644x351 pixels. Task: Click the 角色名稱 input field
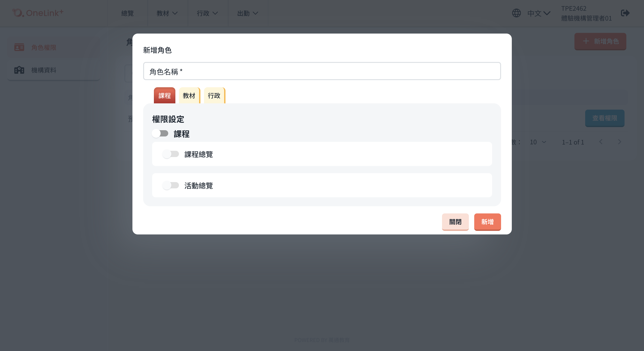[x=322, y=71]
